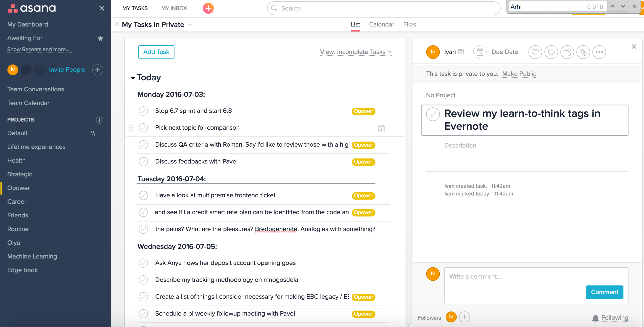Complete 'Stop 6.7 sprint and start 6.8'
The image size is (644, 327).
[x=143, y=111]
